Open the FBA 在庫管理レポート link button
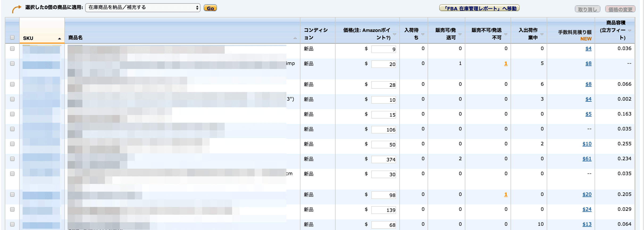This screenshot has width=644, height=230. point(479,8)
